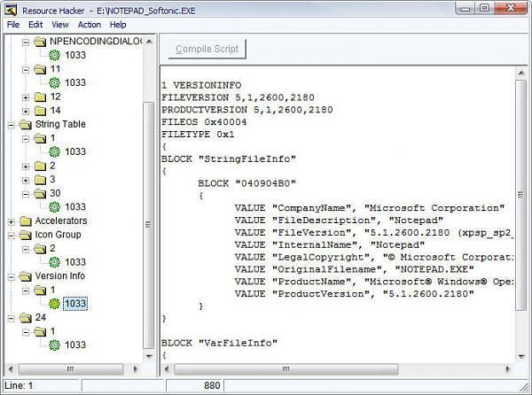Select folder 1 icon under Version Info

[40, 290]
